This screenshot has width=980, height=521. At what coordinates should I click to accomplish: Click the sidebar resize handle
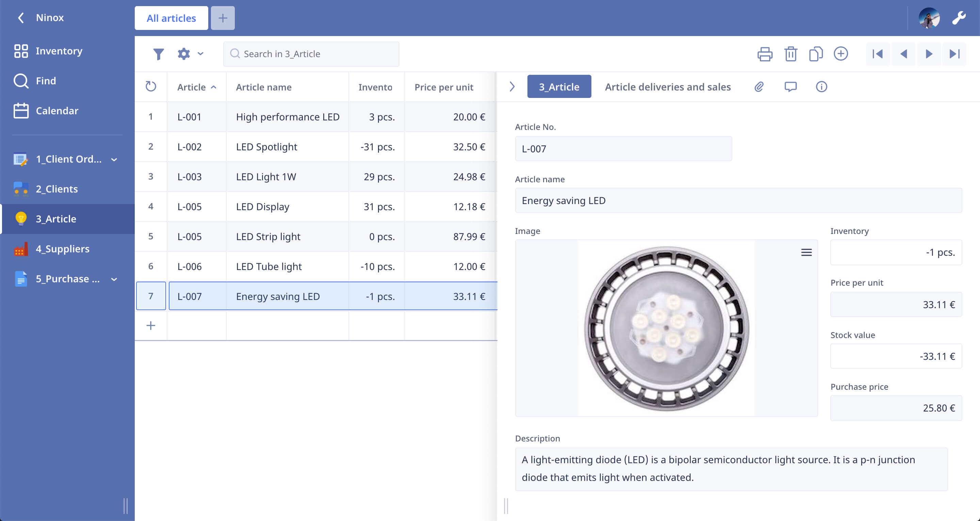tap(126, 506)
